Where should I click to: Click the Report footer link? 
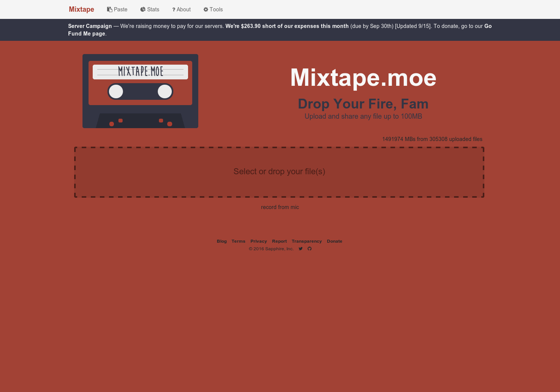click(279, 241)
